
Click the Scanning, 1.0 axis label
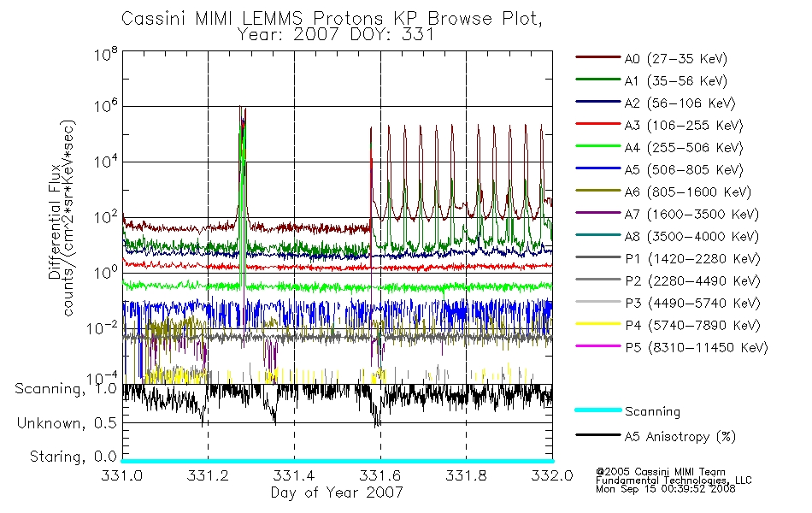point(66,389)
